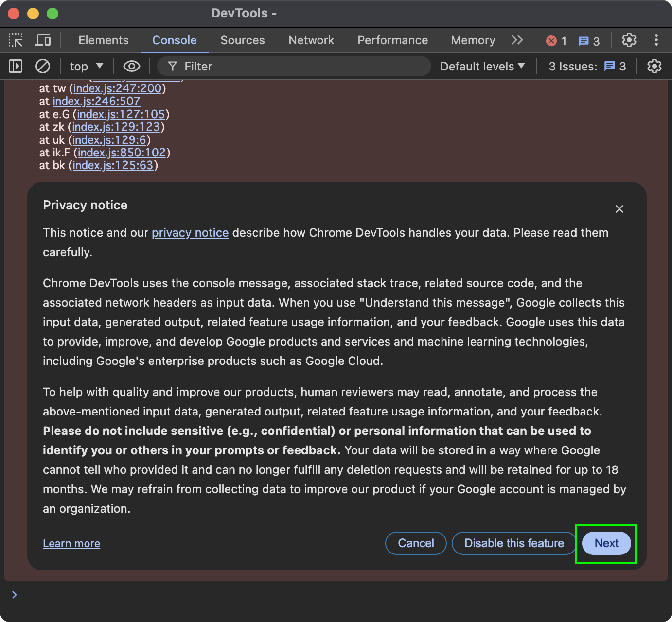Open the 3 Issues counter

587,67
